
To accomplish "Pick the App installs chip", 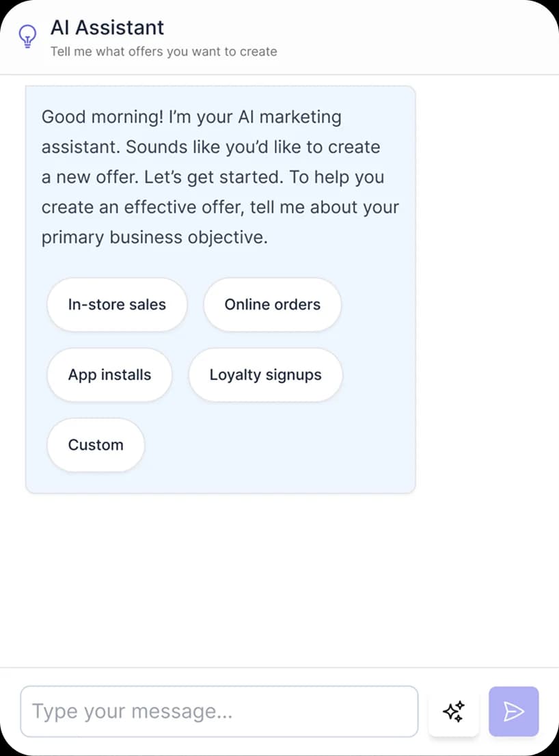I will pyautogui.click(x=109, y=375).
